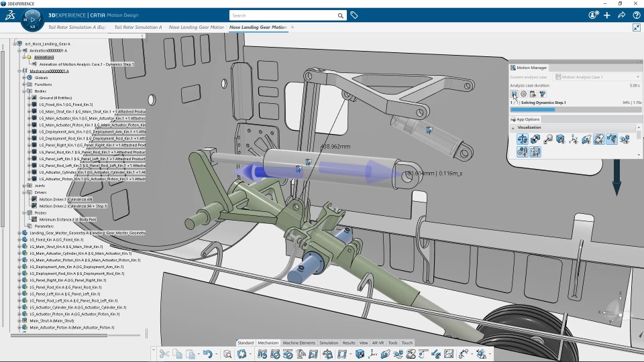Click the grid probe icon in bottom toolbar
644x362 pixels.
coord(449,354)
